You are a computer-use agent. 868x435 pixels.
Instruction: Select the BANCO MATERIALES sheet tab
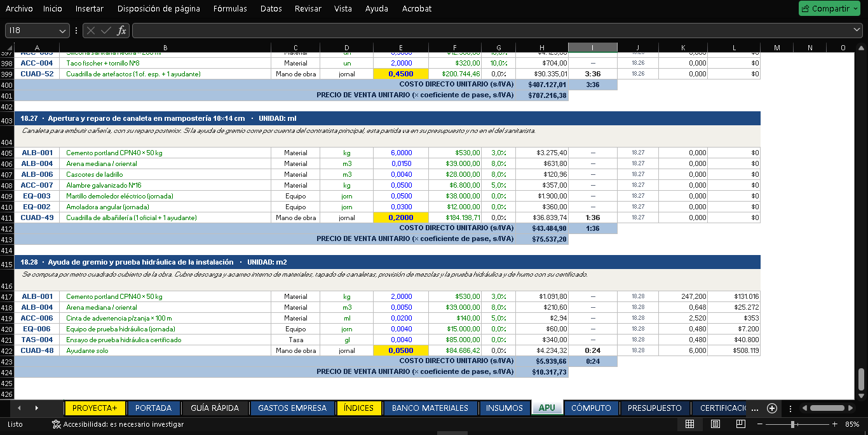click(x=430, y=408)
